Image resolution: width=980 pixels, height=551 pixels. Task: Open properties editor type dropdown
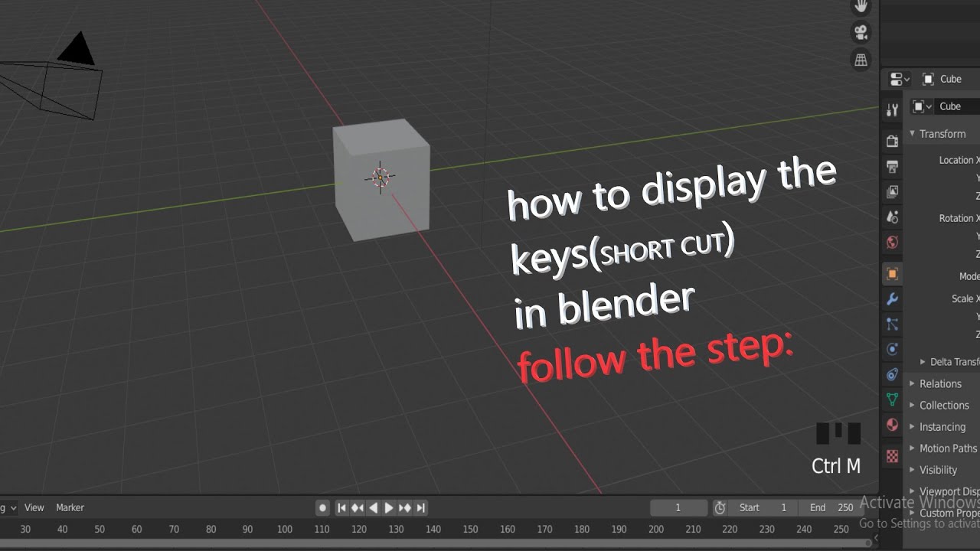coord(900,79)
